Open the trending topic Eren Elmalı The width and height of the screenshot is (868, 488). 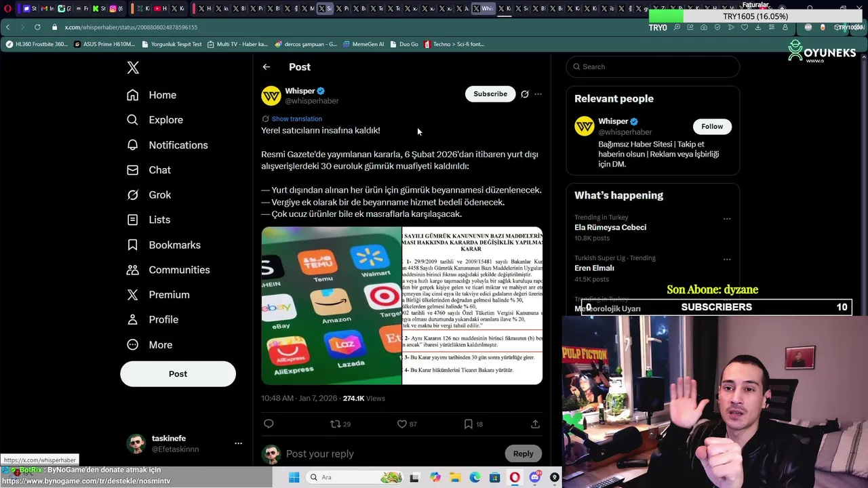(x=594, y=268)
